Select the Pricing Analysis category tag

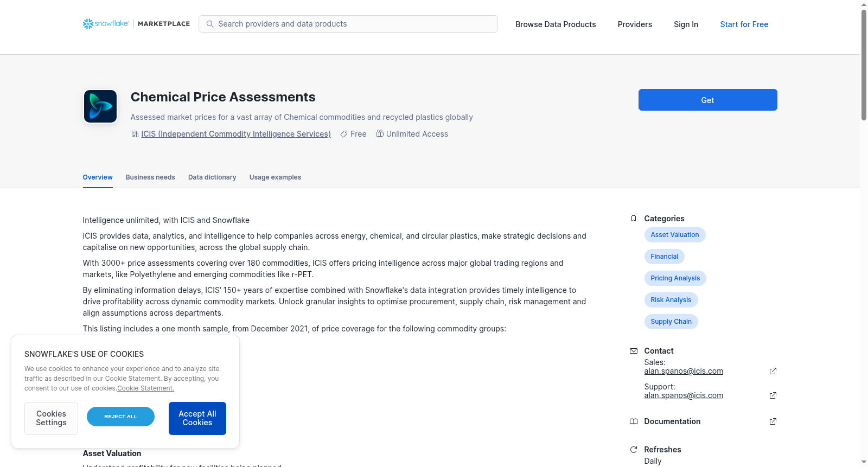675,278
